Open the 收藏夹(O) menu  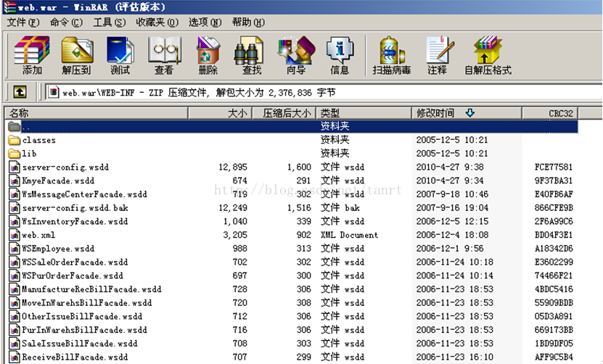[157, 22]
